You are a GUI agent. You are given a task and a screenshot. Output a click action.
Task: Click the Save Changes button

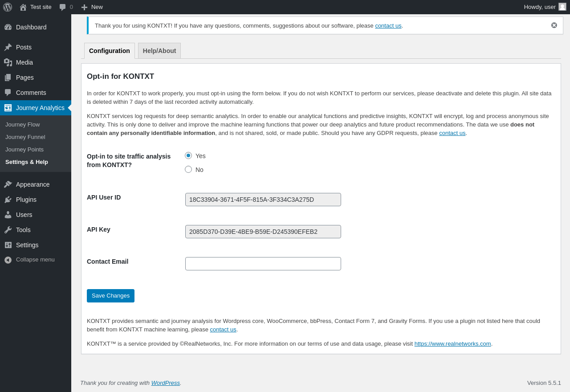(x=110, y=296)
